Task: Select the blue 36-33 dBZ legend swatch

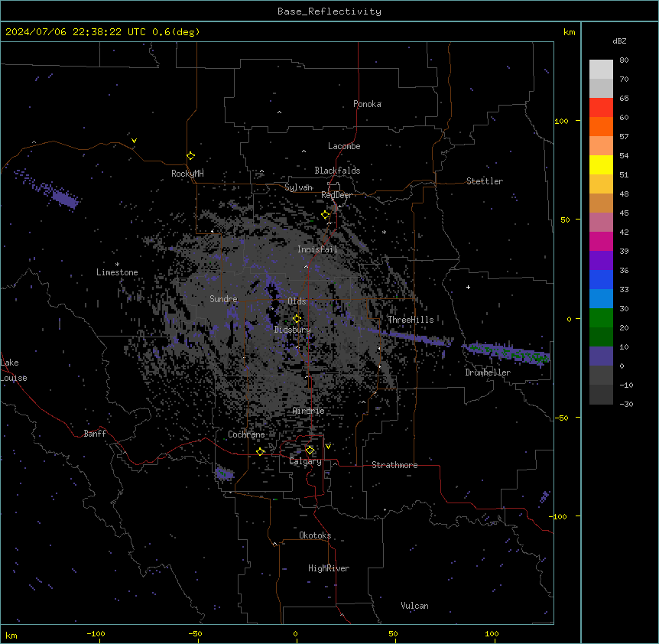Action: (601, 280)
